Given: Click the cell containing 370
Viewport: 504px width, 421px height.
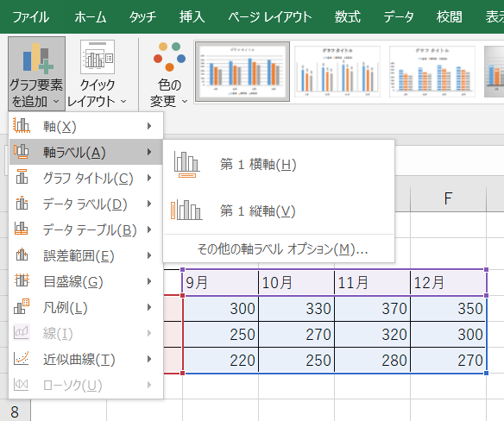Looking at the screenshot, I should pos(372,309).
